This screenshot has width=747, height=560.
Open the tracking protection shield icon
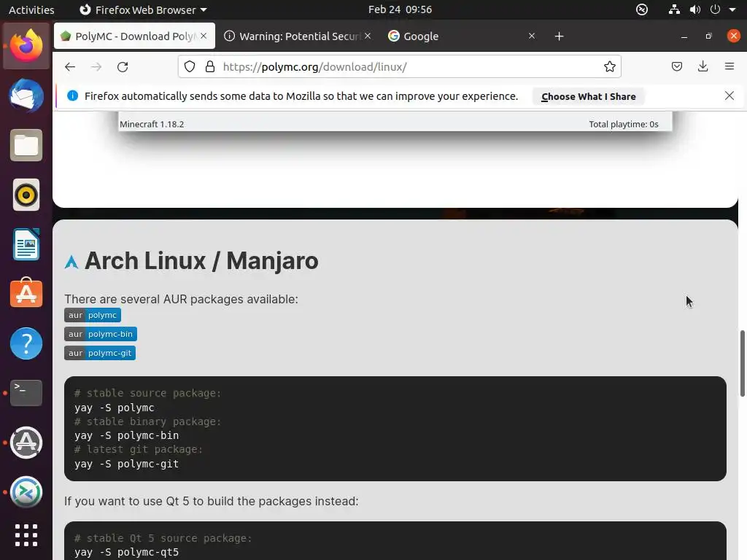tap(190, 66)
